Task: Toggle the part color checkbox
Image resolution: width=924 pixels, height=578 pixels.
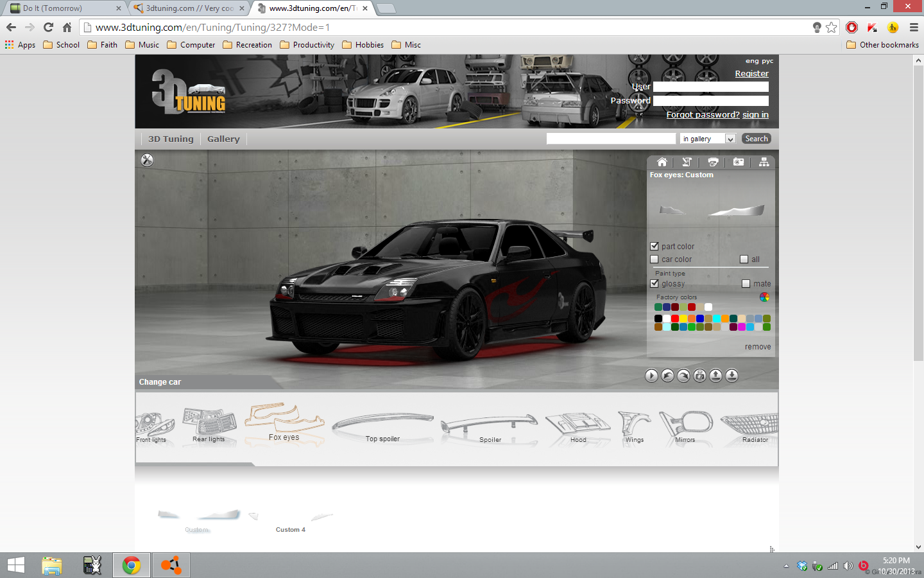Action: [x=654, y=246]
